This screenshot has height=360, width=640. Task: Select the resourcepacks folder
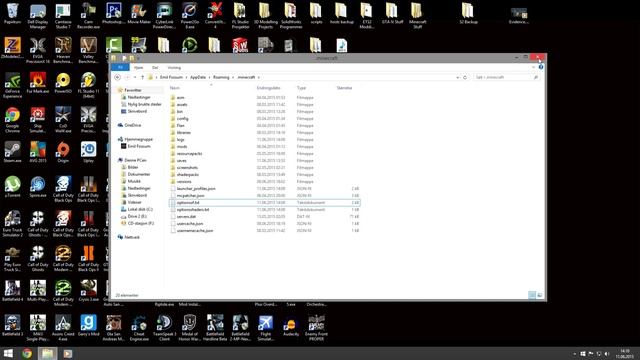tap(189, 153)
